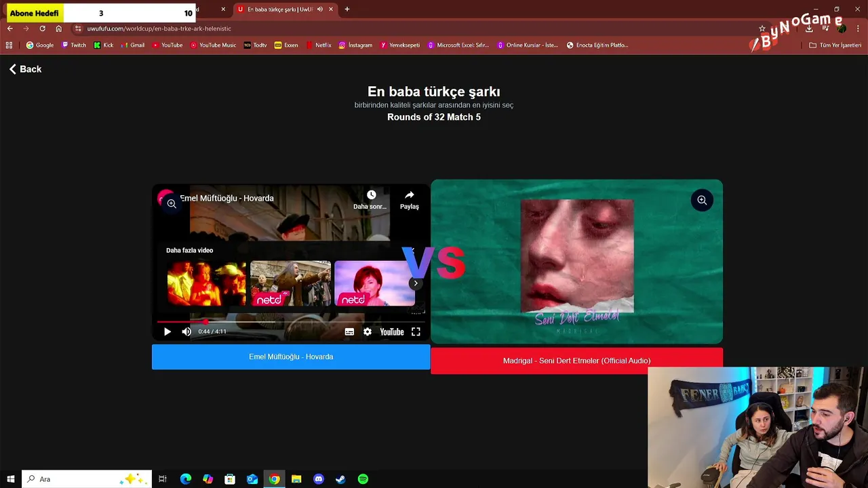Toggle subtitles in the YouTube player
868x488 pixels.
pos(349,331)
